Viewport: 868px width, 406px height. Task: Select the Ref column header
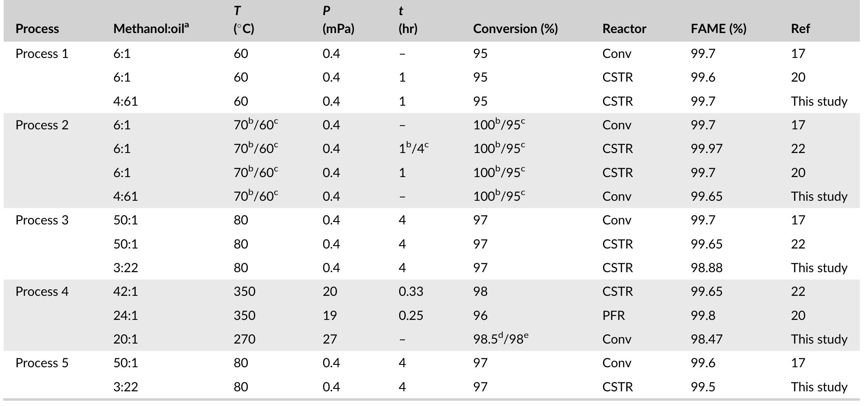pyautogui.click(x=800, y=29)
